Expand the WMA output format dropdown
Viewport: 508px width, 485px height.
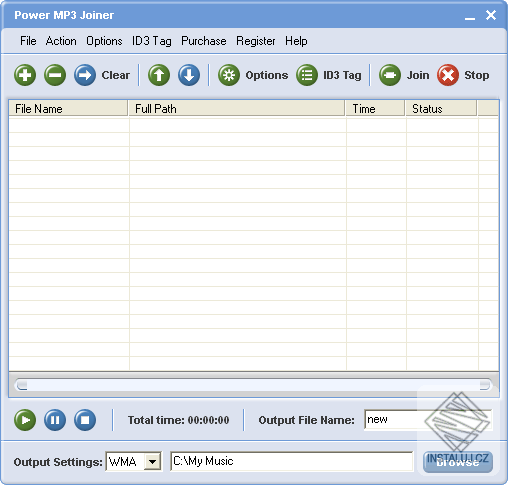click(153, 462)
